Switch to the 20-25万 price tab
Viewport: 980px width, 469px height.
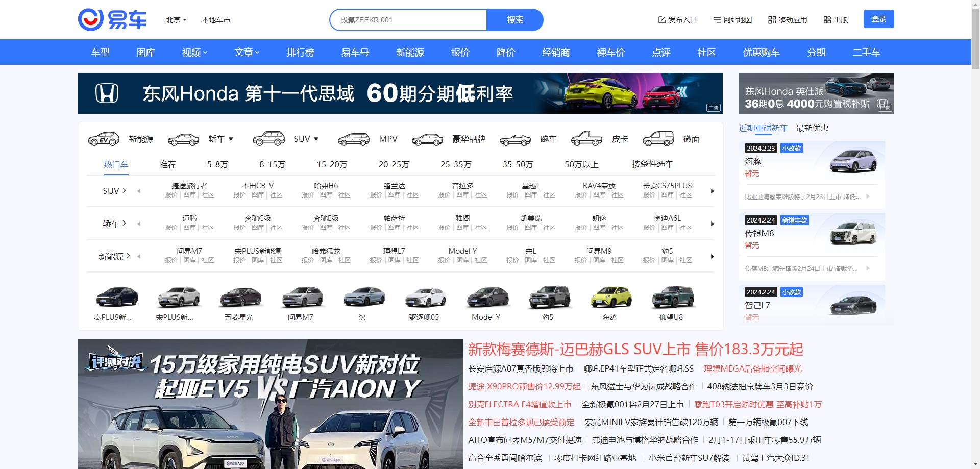394,164
